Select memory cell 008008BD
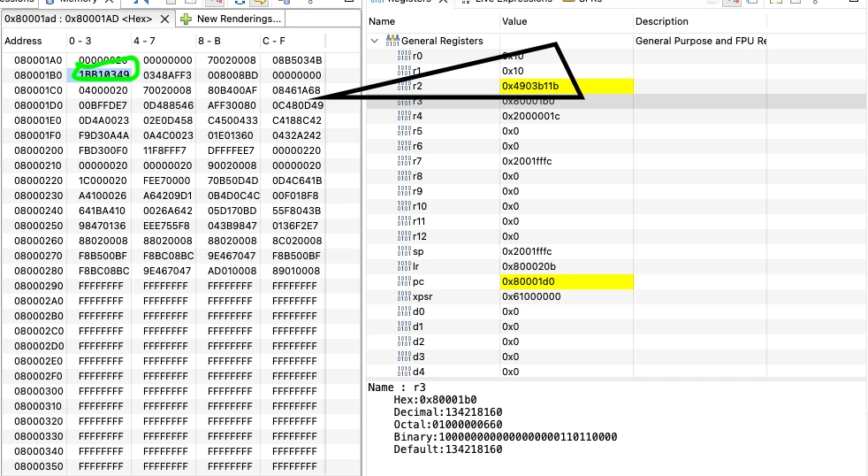 (x=232, y=75)
